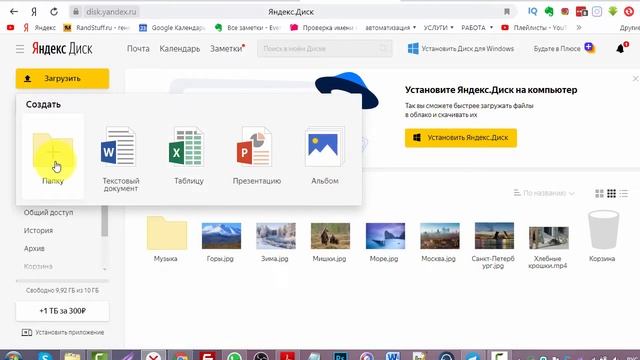Open the Evernote extension icon

(x=549, y=11)
